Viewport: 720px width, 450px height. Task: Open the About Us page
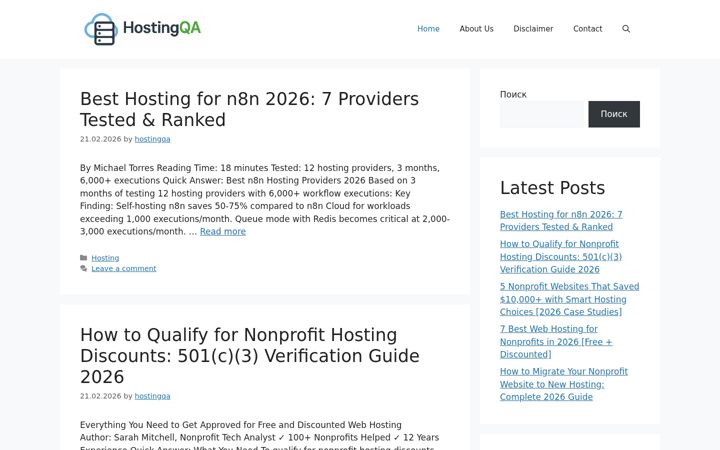[476, 29]
